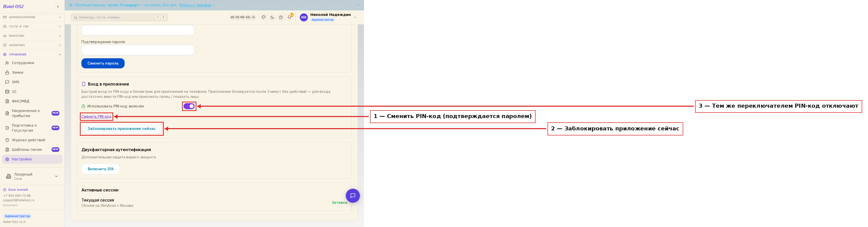The image size is (868, 227).
Task: Open Сотрудники in the sidebar
Action: coord(32,63)
